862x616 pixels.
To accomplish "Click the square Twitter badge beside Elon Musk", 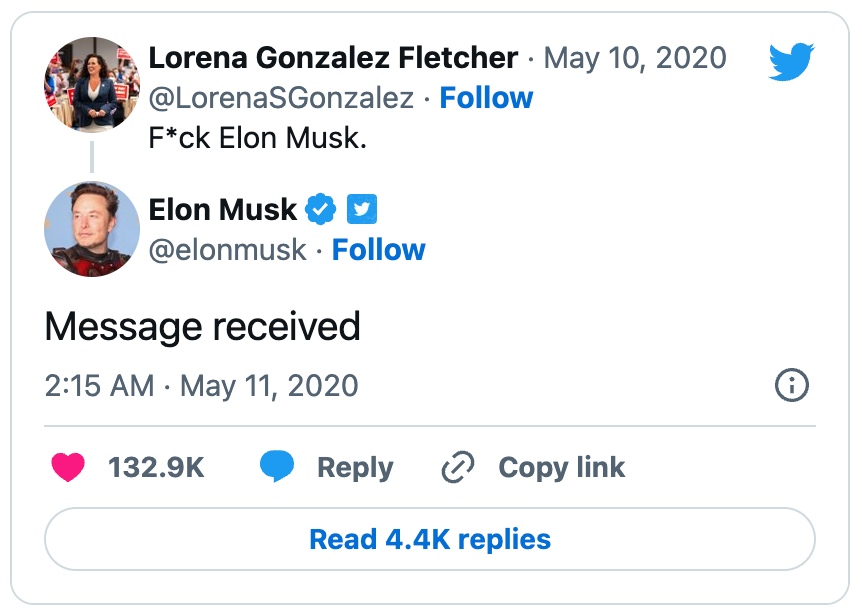I will coord(361,210).
